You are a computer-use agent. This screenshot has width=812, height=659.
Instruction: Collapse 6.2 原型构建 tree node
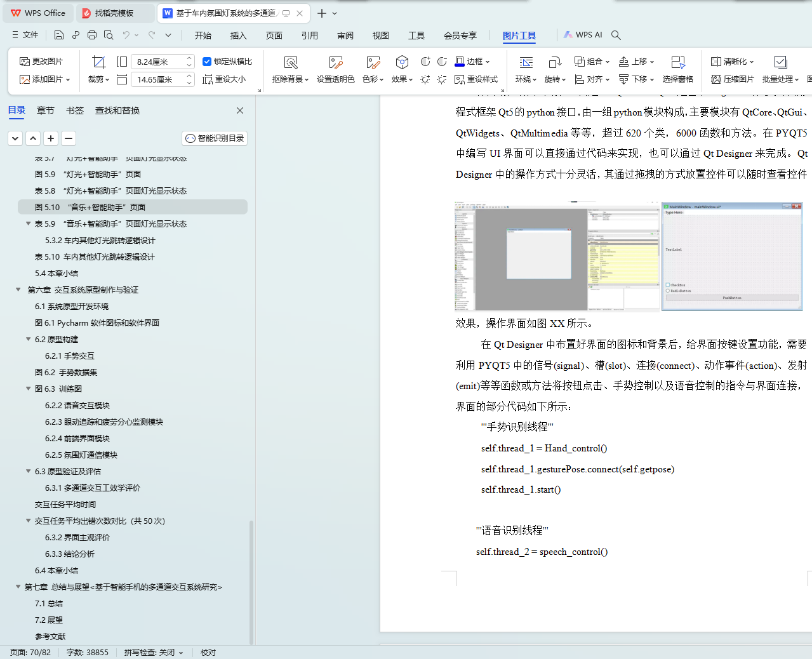click(28, 339)
